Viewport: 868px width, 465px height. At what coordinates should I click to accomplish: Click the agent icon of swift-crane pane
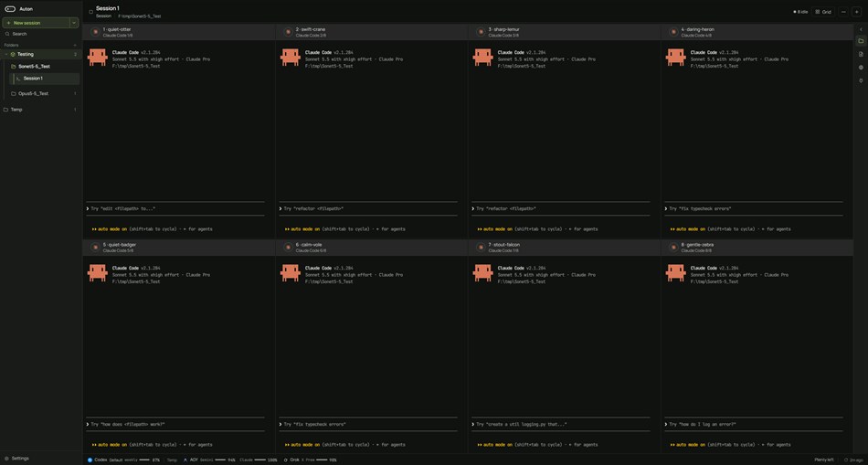point(289,32)
